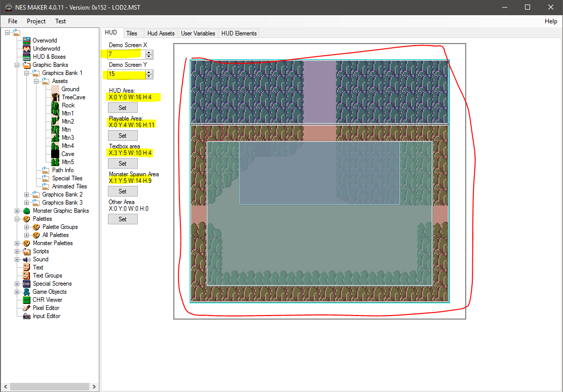Expand the Graphics Bank 2 node
563x392 pixels.
click(x=26, y=194)
